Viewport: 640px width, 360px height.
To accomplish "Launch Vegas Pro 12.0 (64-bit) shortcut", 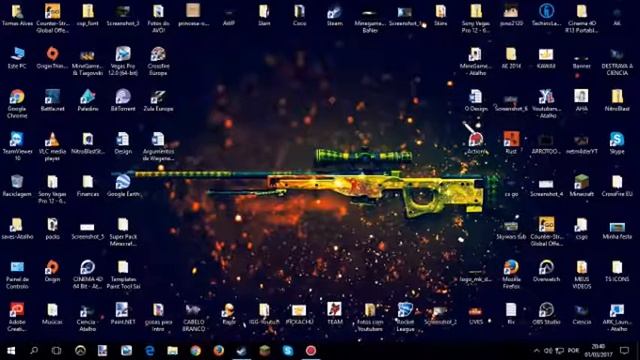I will click(123, 61).
